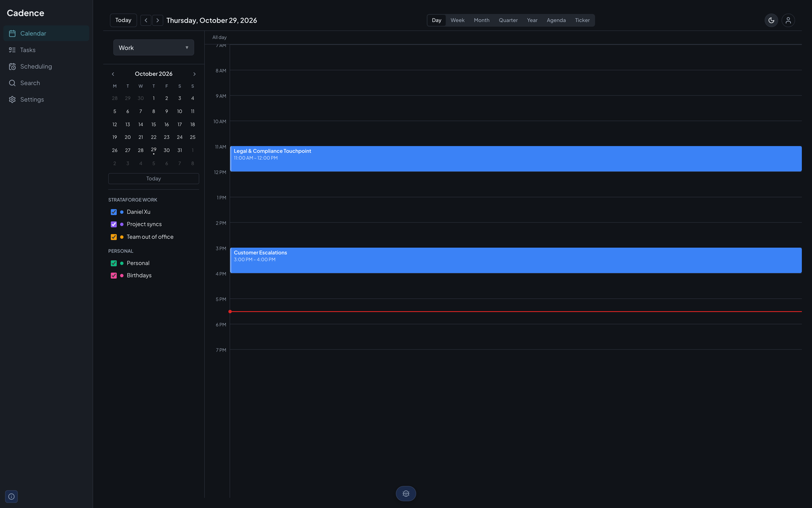The height and width of the screenshot is (508, 812).
Task: Click the bug report icon at bottom
Action: [x=406, y=494]
